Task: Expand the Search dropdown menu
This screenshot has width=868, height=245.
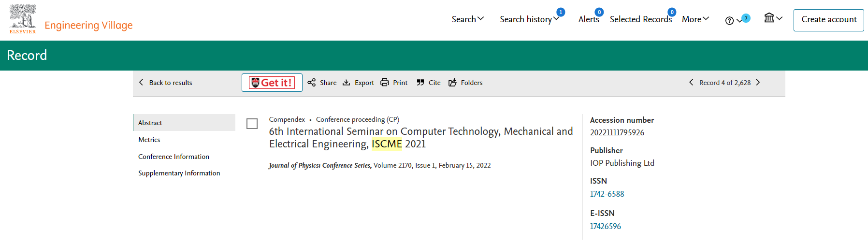Action: 467,19
